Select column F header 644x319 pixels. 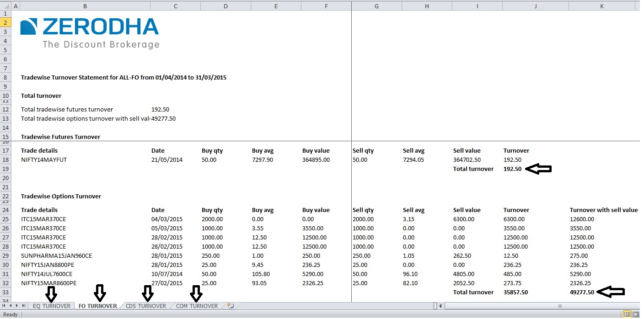[x=326, y=5]
